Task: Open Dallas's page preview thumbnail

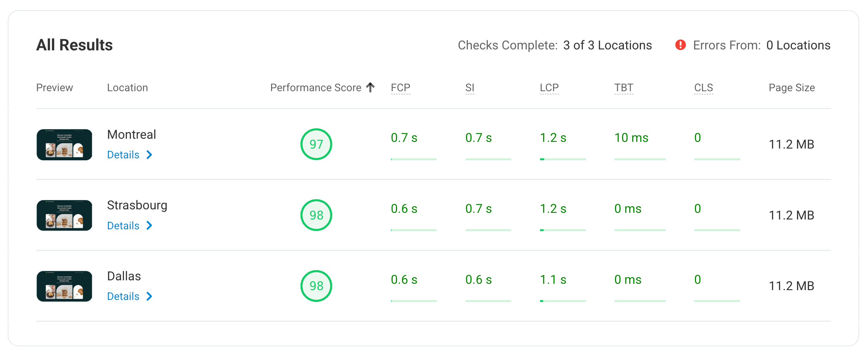Action: (64, 286)
